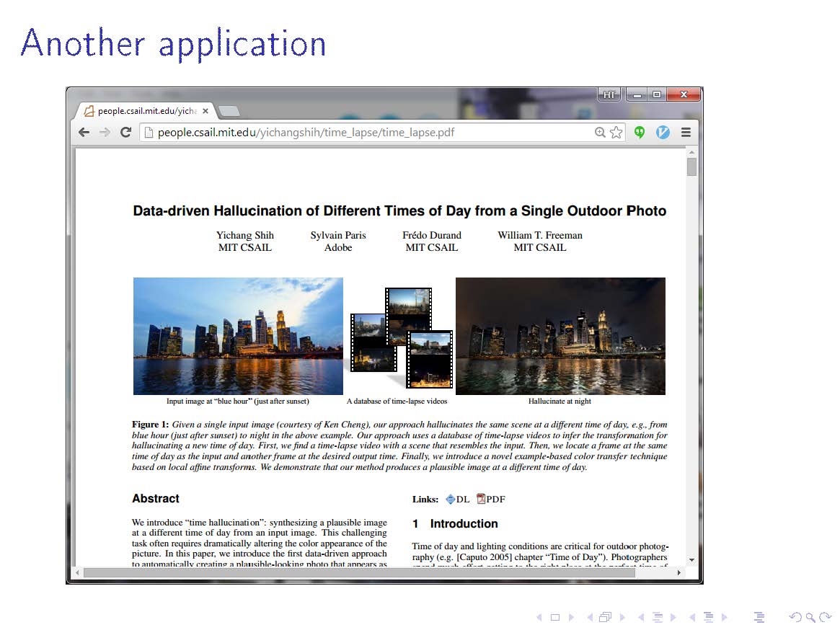The width and height of the screenshot is (840, 630).
Task: Click the HT user profile button
Action: coord(609,94)
